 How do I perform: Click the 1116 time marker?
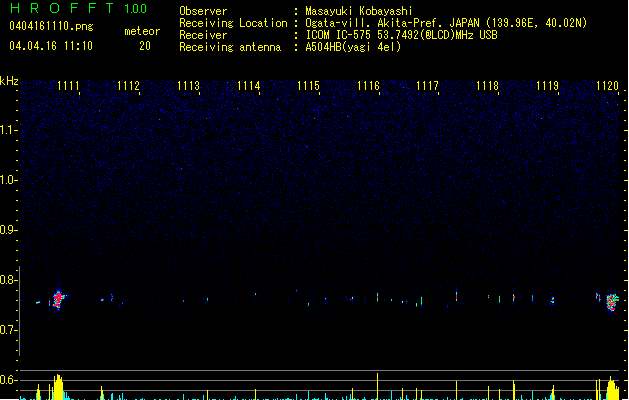368,86
